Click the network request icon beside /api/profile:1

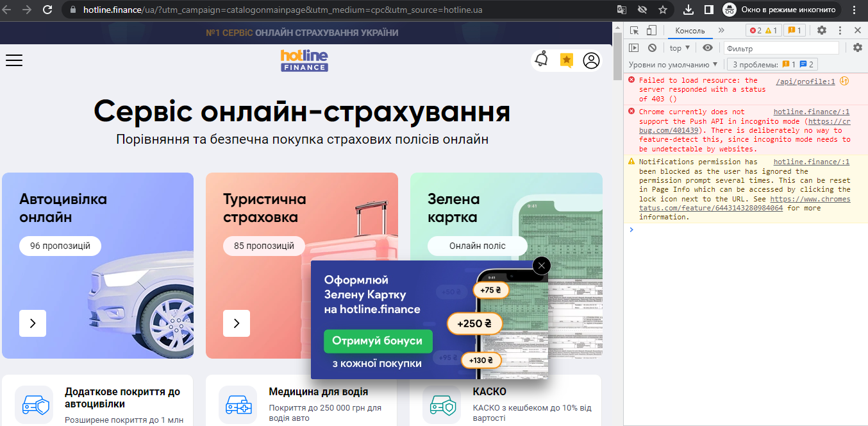[x=844, y=81]
